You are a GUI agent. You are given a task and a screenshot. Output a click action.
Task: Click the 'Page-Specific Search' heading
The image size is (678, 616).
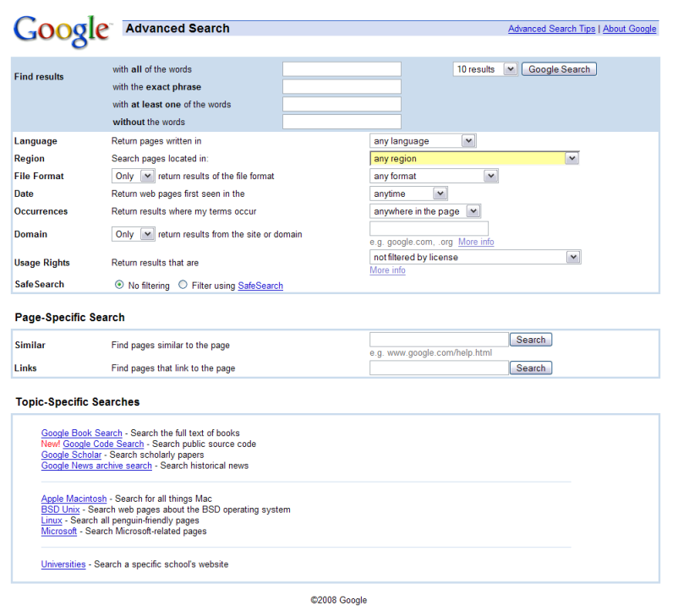coord(69,317)
